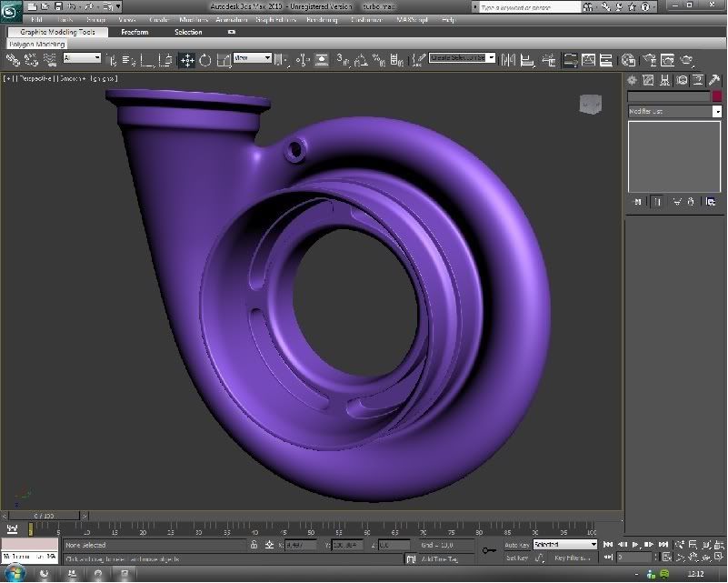Toggle the selection lock padlock
728x583 pixels.
coord(254,545)
